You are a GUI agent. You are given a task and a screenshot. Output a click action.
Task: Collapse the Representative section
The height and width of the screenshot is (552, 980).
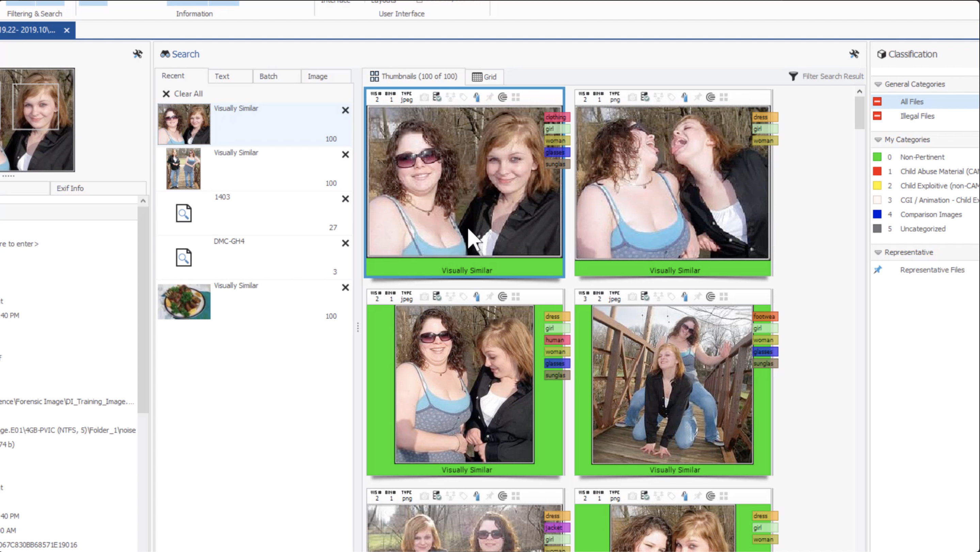[878, 253]
